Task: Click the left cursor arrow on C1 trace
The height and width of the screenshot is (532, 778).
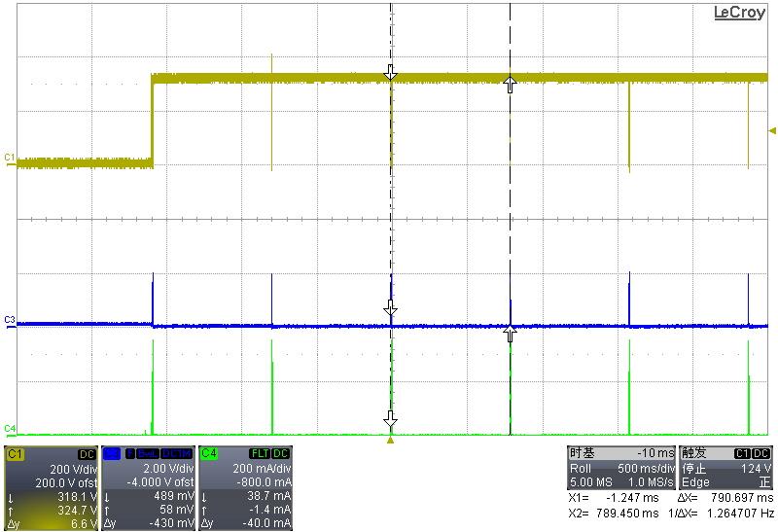Action: [391, 73]
